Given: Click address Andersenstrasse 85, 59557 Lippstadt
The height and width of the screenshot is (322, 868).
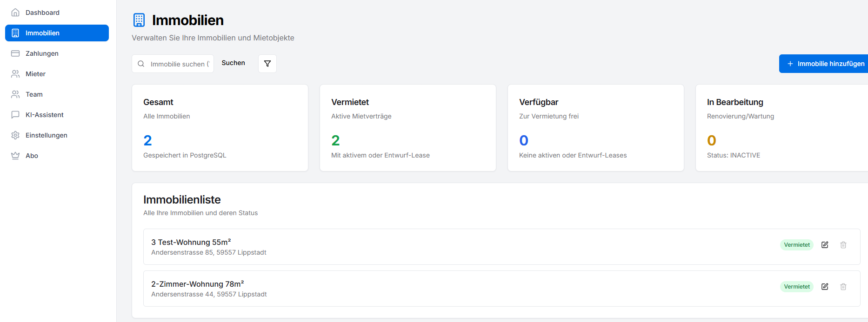Looking at the screenshot, I should pos(209,252).
